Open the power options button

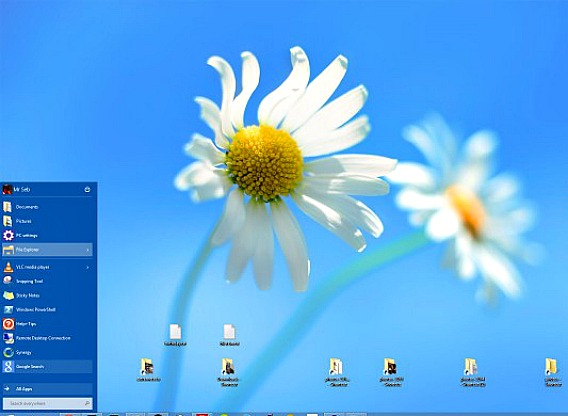tap(87, 189)
